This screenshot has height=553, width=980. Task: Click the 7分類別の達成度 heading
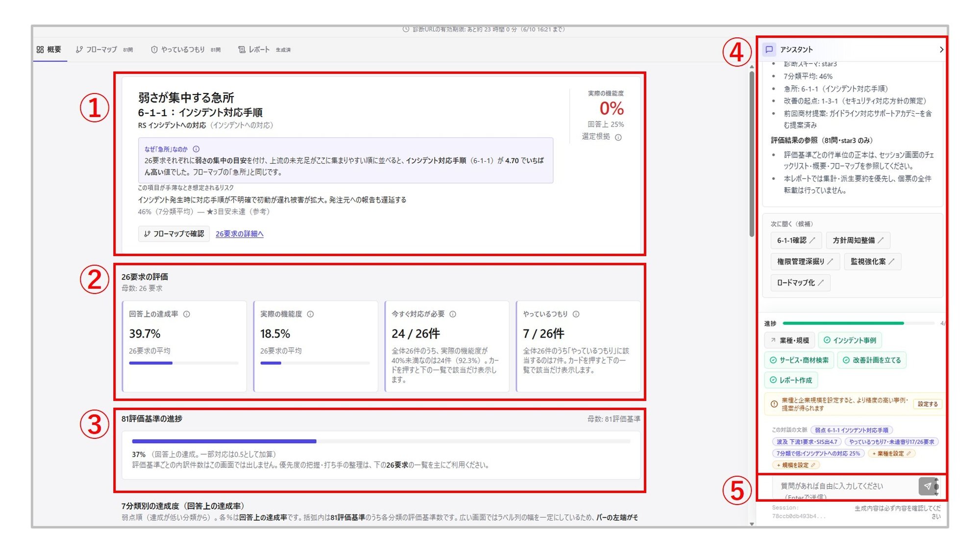(183, 506)
